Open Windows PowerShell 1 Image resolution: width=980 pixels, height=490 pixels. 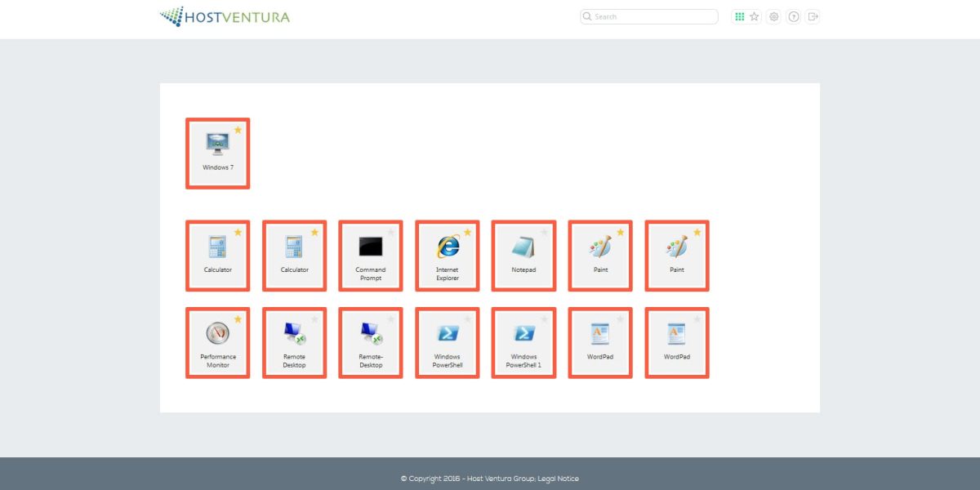(523, 342)
